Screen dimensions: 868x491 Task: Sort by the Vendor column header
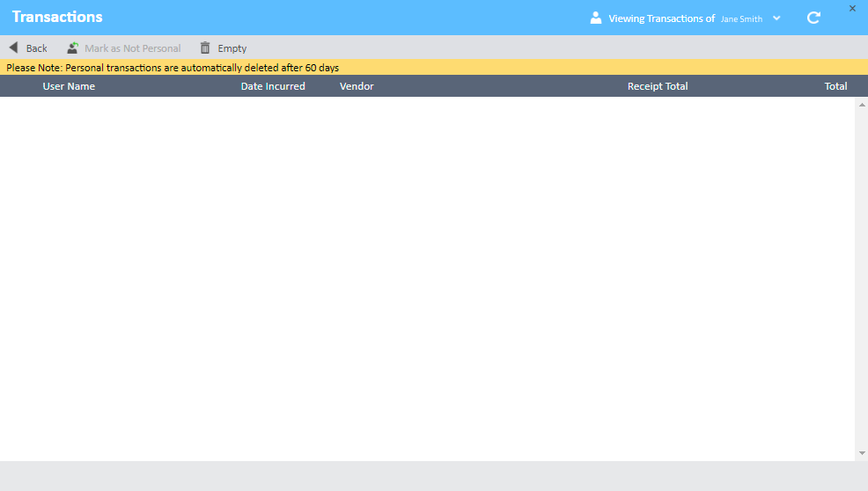[357, 86]
